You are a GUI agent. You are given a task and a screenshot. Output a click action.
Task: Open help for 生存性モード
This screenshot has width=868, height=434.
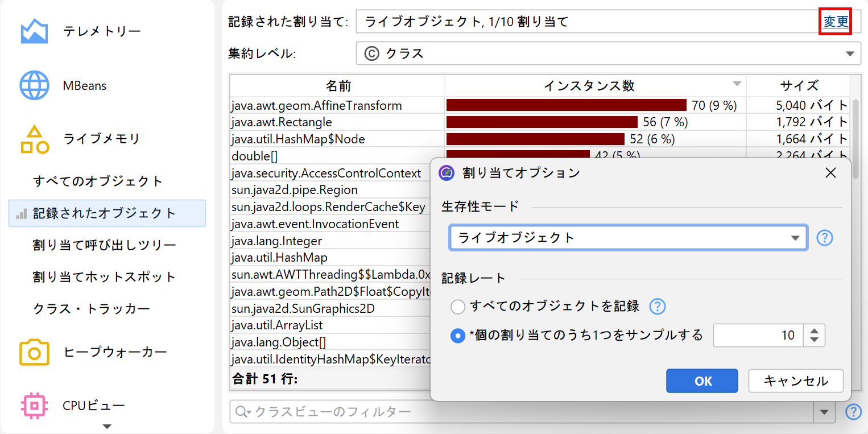click(824, 238)
